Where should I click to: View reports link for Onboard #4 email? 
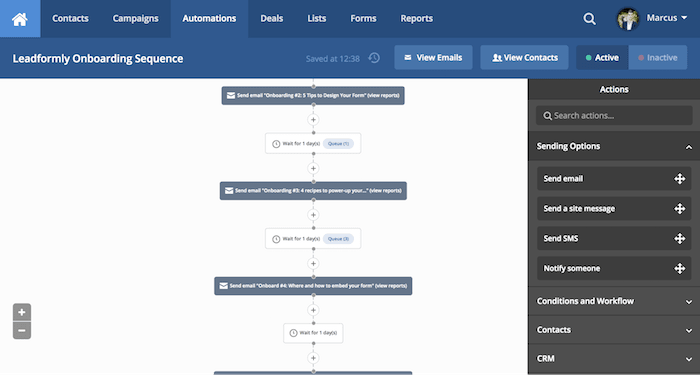[391, 286]
